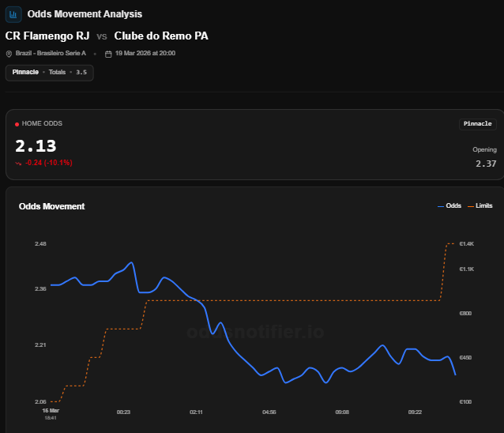Click the €100 limits axis label
504x433 pixels.
pos(465,402)
